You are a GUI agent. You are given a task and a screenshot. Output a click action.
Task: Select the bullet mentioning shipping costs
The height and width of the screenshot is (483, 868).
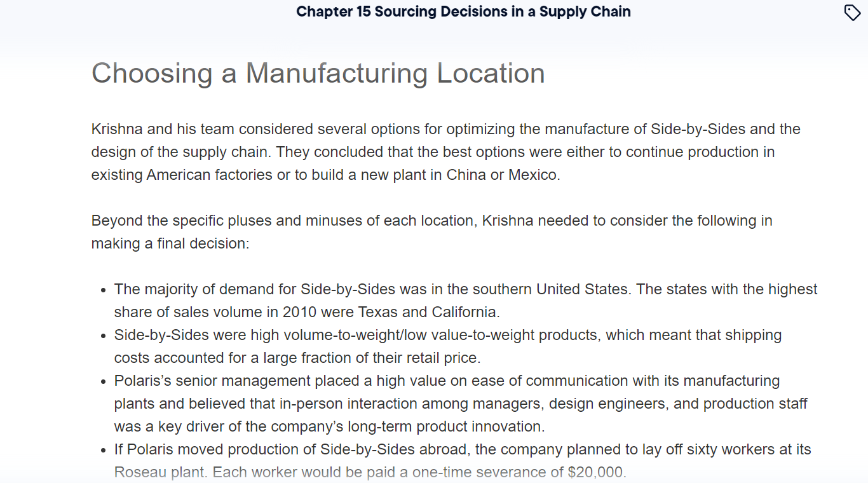pyautogui.click(x=448, y=346)
